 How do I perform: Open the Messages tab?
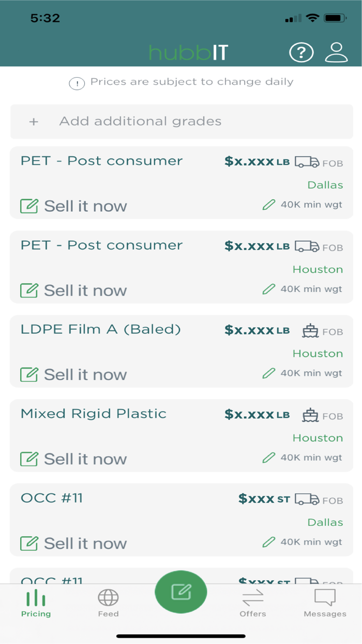(325, 604)
